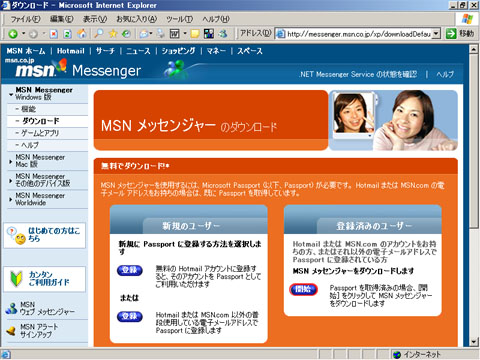Click the dark square toolbar icon
Image resolution: width=480 pixels, height=360 pixels.
[209, 34]
